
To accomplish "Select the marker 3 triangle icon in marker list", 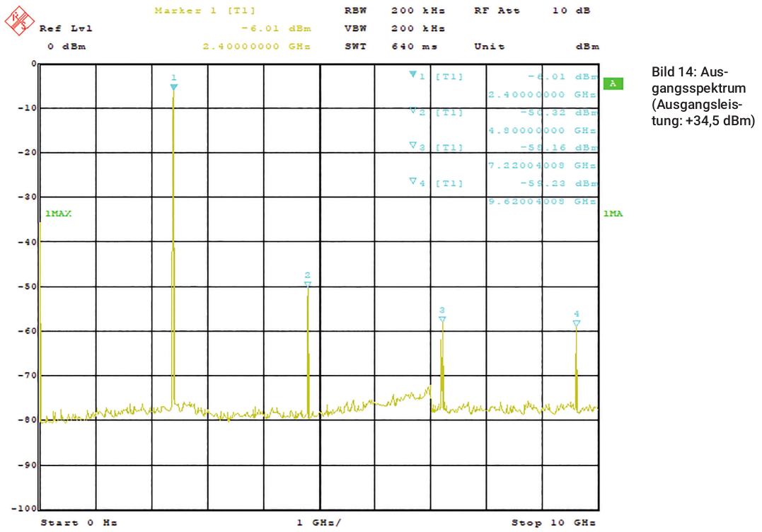I will coord(412,146).
